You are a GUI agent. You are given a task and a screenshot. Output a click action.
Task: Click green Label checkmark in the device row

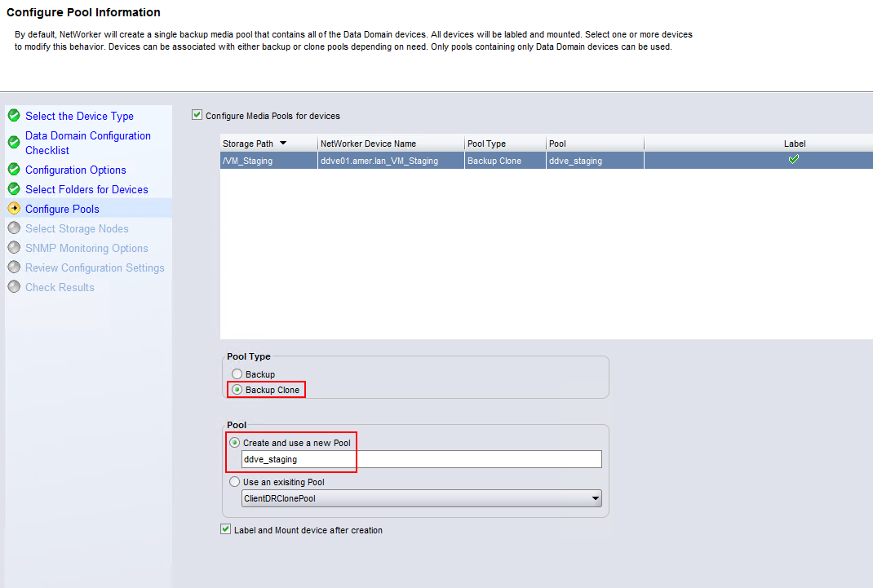794,160
